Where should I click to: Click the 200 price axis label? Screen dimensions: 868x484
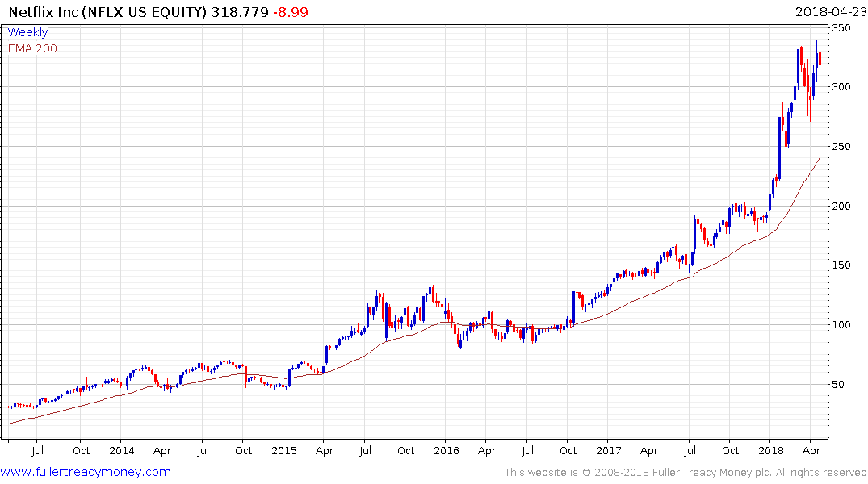pos(841,207)
